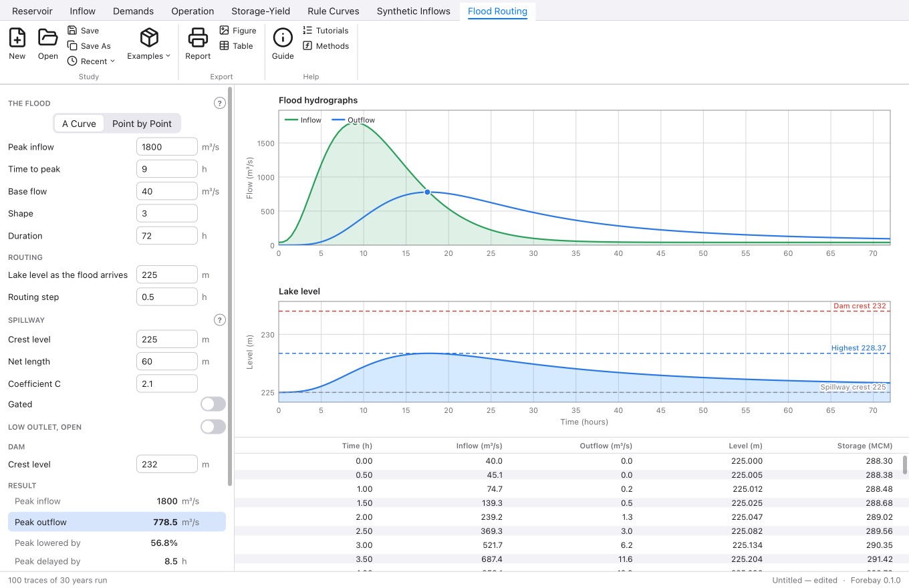Screen dimensions: 909x588
Task: Open the Examples dropdown menu
Action: pyautogui.click(x=149, y=44)
